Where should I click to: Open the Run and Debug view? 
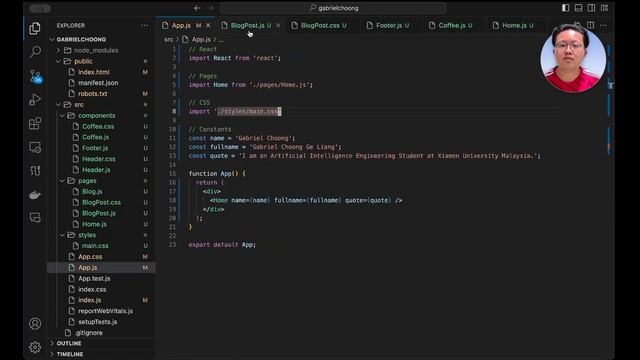coord(35,100)
